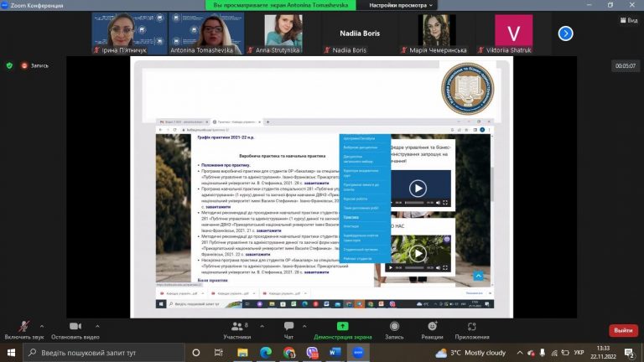The image size is (644, 362).
Task: Show next participants with blue arrow
Action: (565, 34)
